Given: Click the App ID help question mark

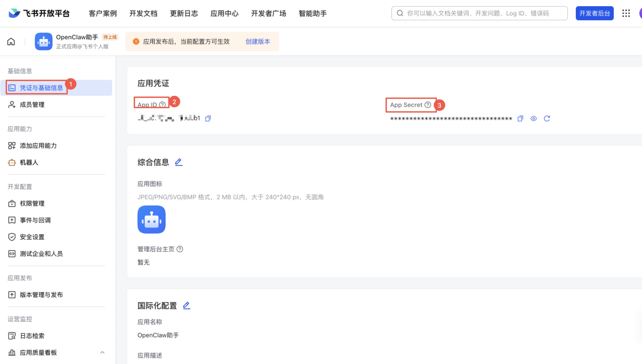Looking at the screenshot, I should (163, 105).
